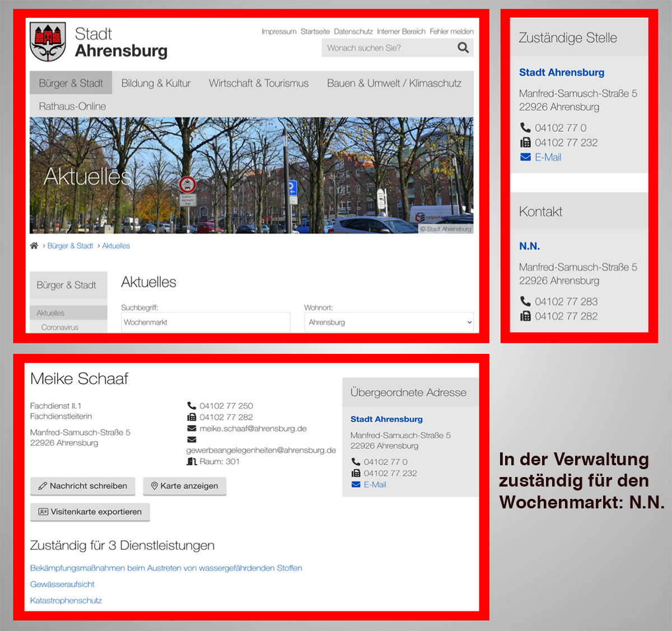Click door icon beside Raum: 301

[192, 461]
